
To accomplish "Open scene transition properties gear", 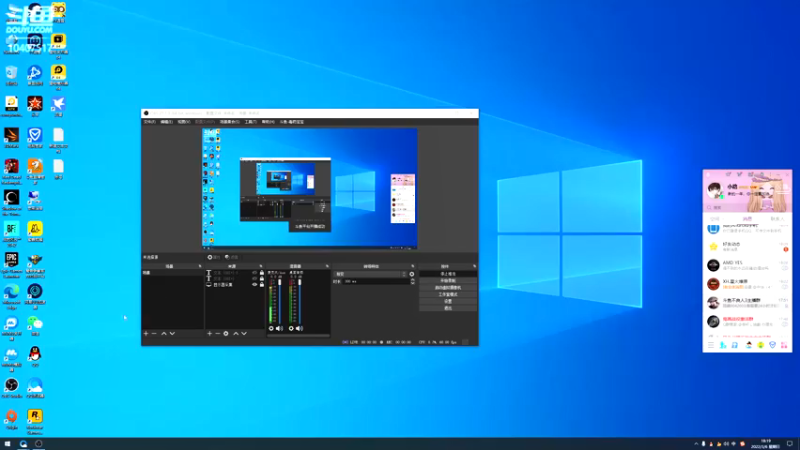I will tap(412, 274).
